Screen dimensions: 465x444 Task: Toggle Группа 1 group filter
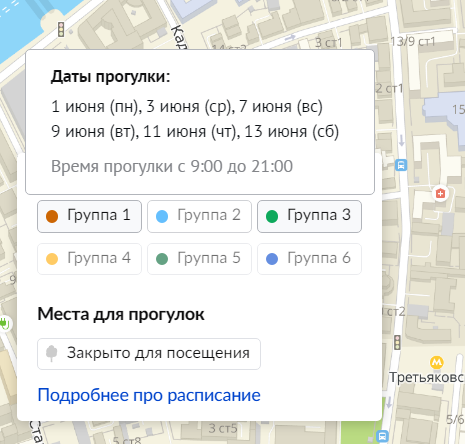[x=89, y=216]
